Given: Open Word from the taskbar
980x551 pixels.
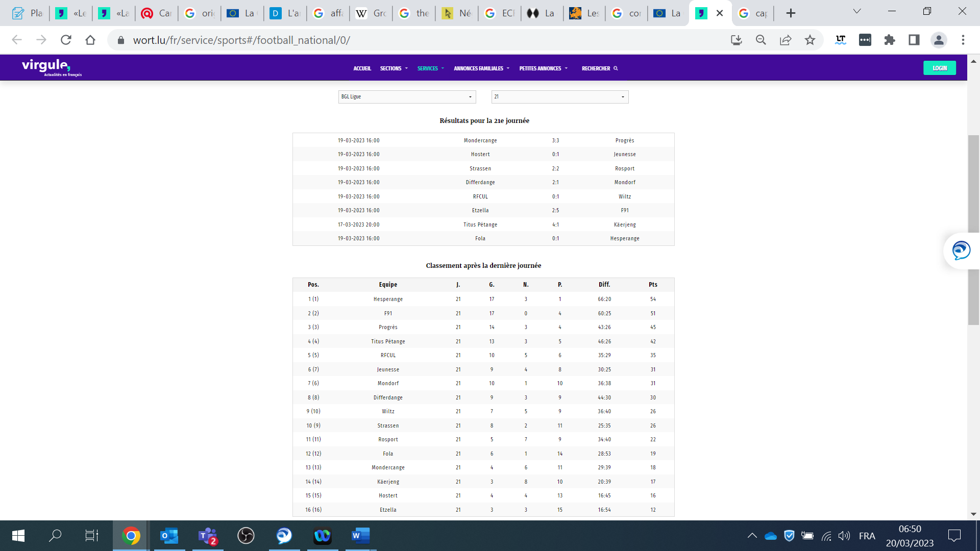Looking at the screenshot, I should (361, 536).
